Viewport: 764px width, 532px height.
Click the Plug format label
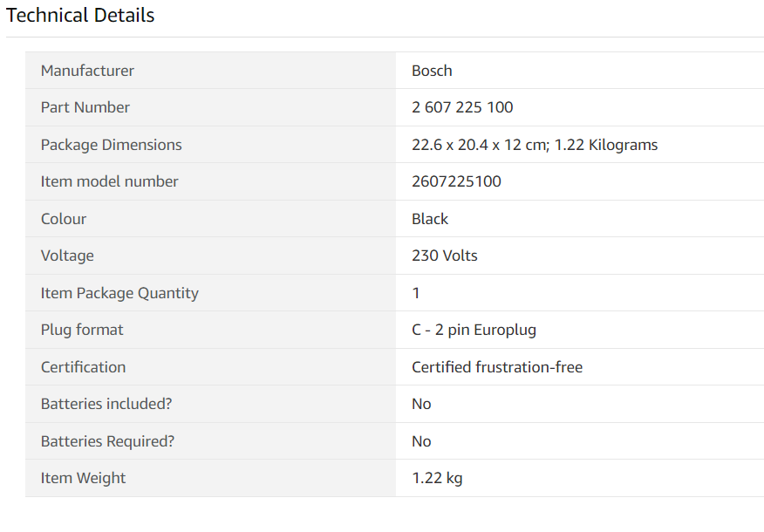(x=82, y=330)
